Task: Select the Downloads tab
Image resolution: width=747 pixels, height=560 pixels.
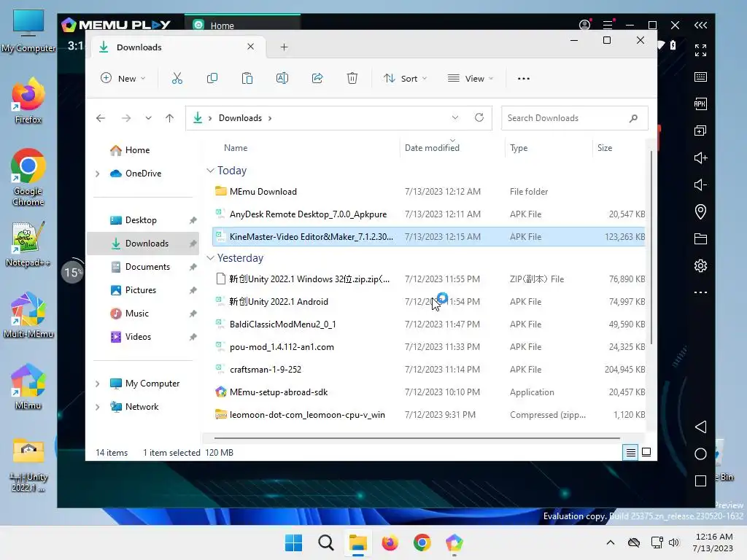Action: click(177, 47)
